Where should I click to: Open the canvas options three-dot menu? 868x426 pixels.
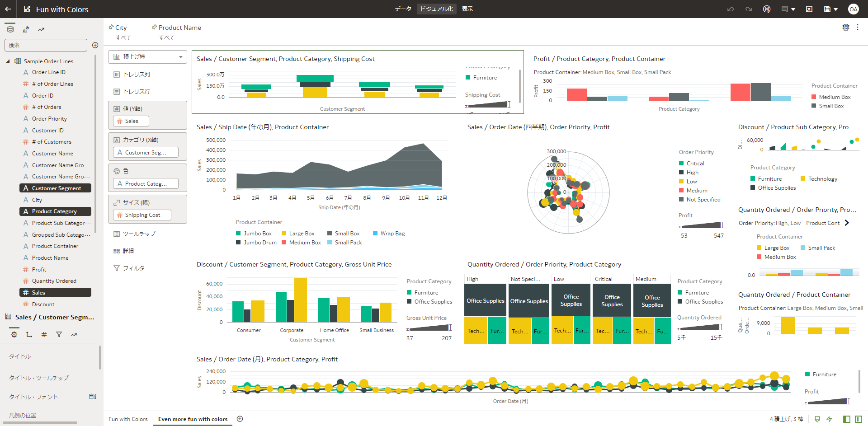click(858, 28)
